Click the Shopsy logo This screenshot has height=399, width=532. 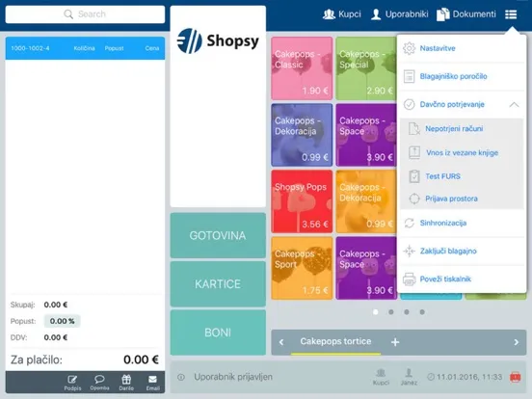click(218, 40)
